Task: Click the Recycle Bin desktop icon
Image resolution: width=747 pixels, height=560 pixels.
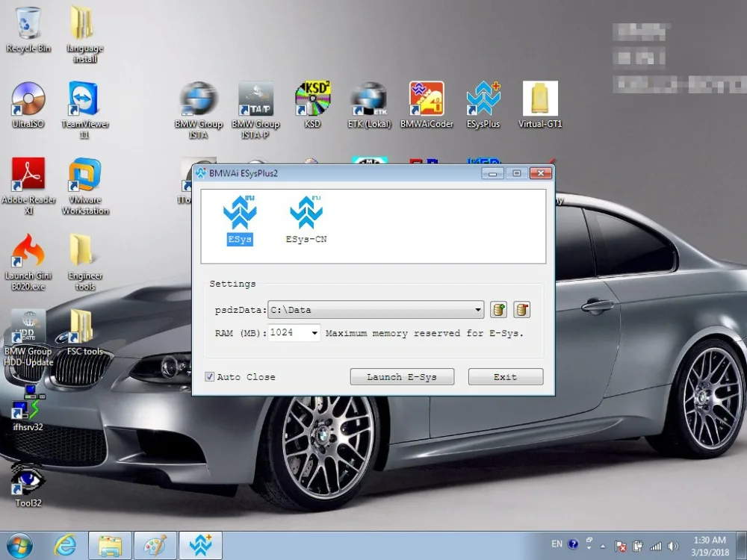Action: pyautogui.click(x=28, y=30)
